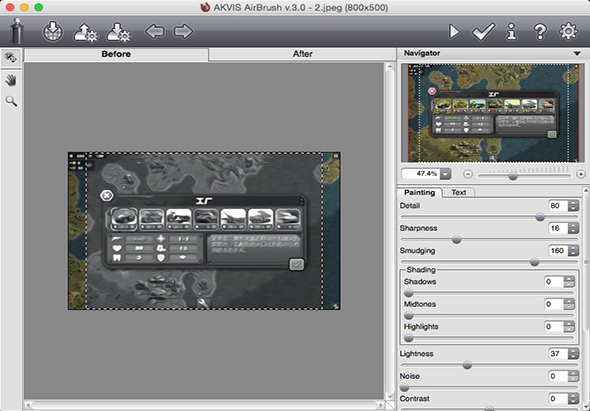Adjust the Smudging slider
Screen dimensions: 590x411
coord(534,262)
